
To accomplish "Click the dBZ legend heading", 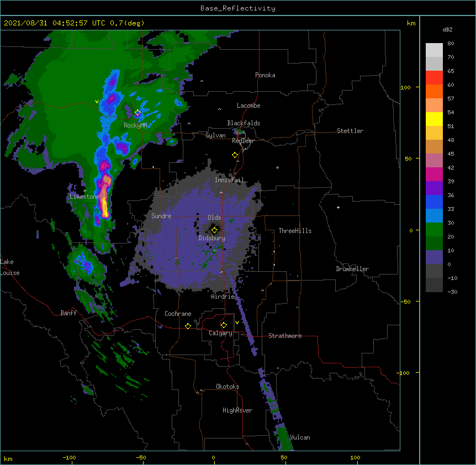I will click(x=447, y=29).
